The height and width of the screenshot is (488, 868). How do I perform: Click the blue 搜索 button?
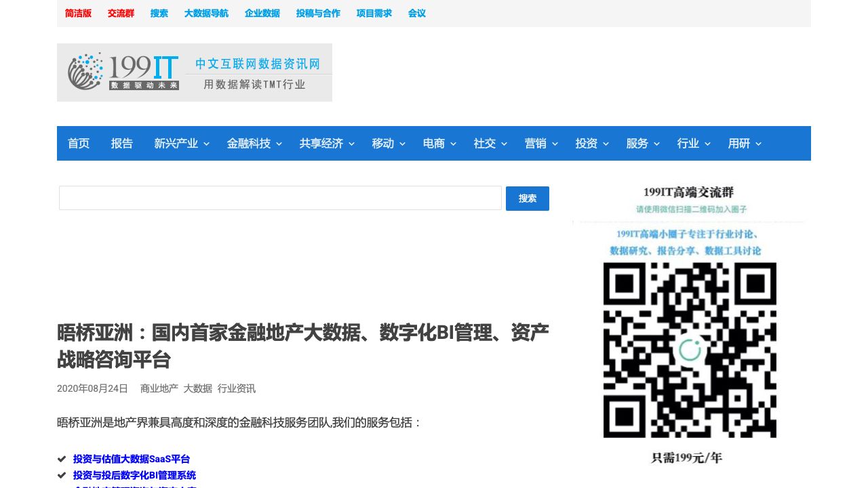click(x=527, y=199)
